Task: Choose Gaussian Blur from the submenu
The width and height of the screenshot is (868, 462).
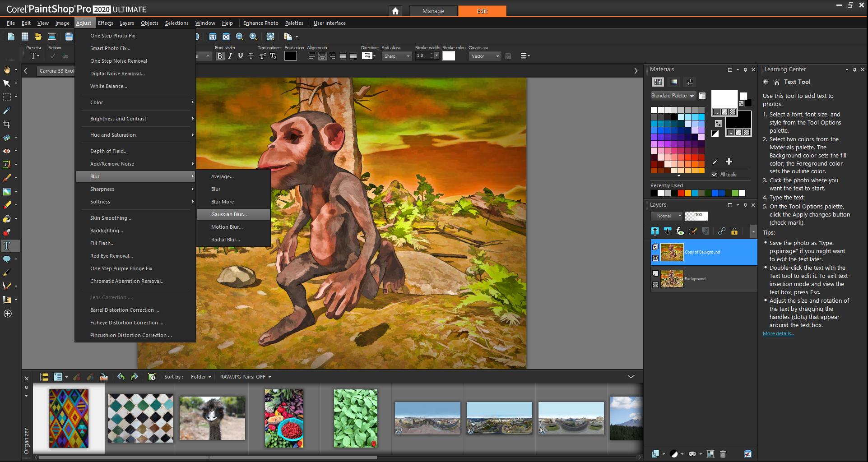Action: click(x=229, y=214)
